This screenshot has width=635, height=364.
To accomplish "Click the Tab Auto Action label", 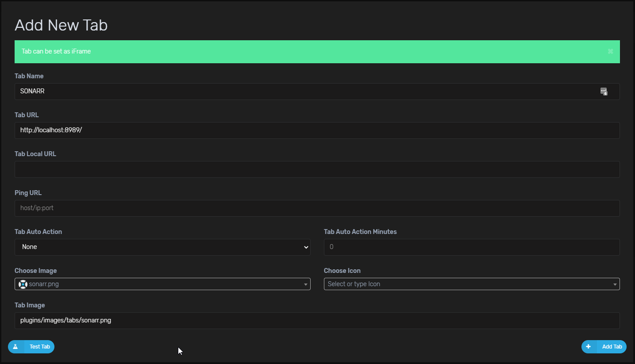I will tap(38, 232).
